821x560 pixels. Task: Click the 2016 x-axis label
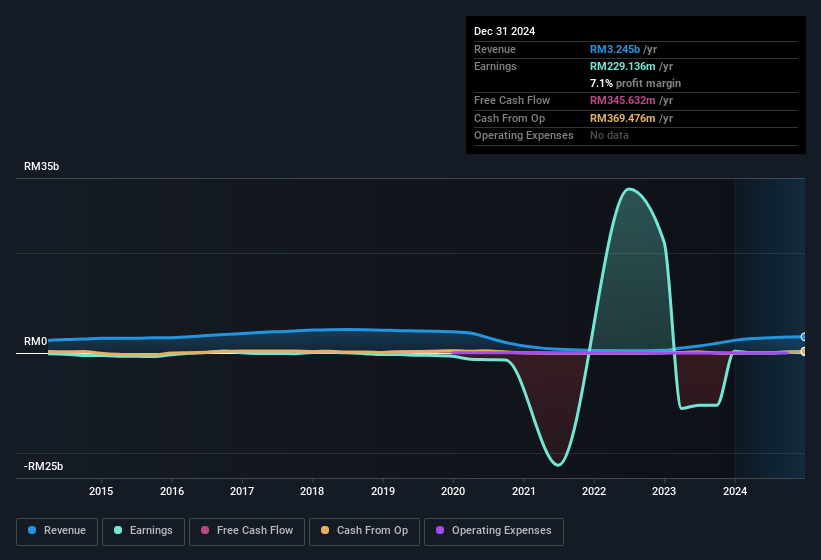pyautogui.click(x=172, y=491)
